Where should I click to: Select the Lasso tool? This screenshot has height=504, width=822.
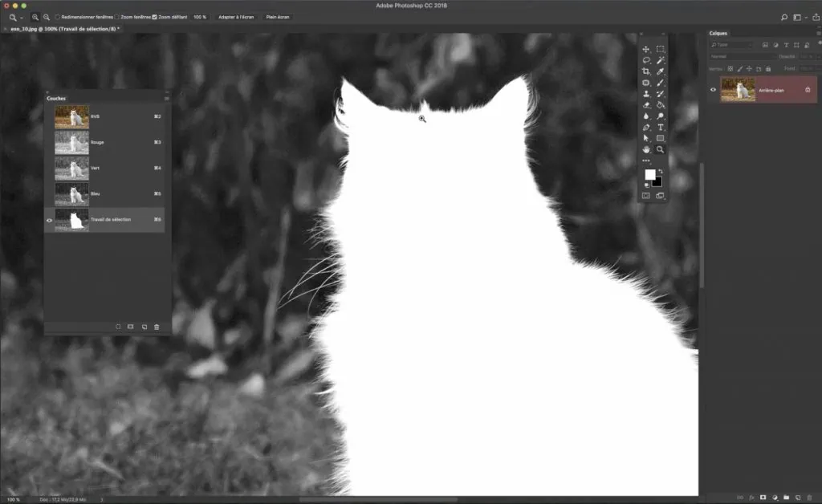click(x=646, y=60)
